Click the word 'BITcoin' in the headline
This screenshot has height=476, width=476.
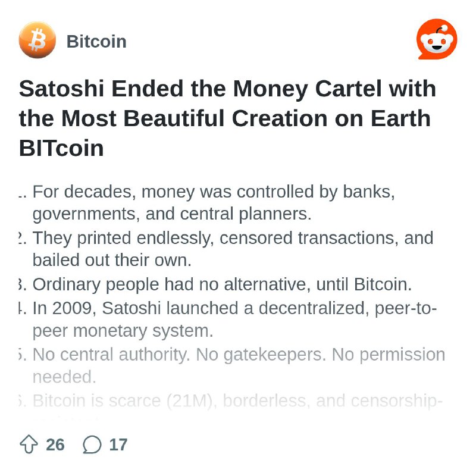(61, 148)
